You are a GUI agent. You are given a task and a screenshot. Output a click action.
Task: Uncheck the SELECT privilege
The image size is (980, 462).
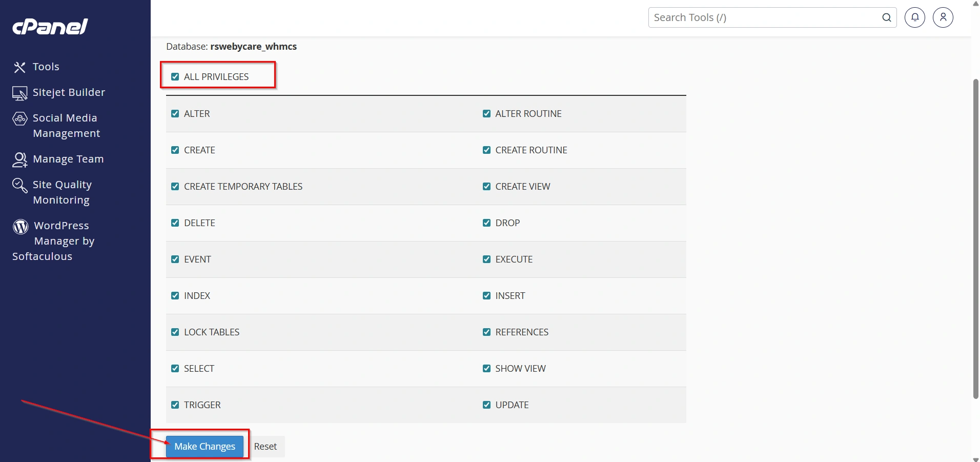coord(175,369)
